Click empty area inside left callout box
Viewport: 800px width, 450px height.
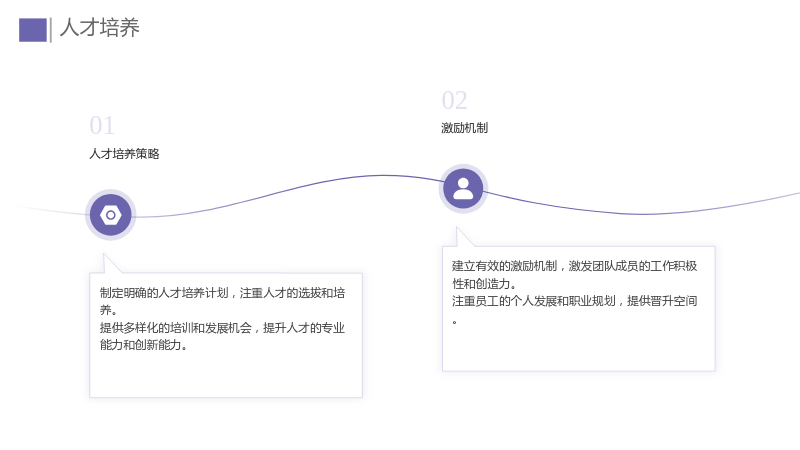pos(226,375)
